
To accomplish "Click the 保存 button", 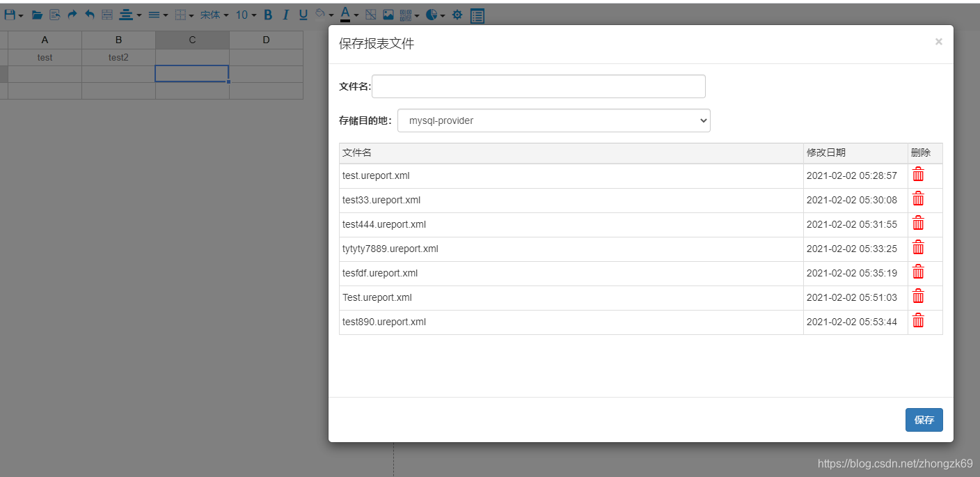I will tap(924, 420).
